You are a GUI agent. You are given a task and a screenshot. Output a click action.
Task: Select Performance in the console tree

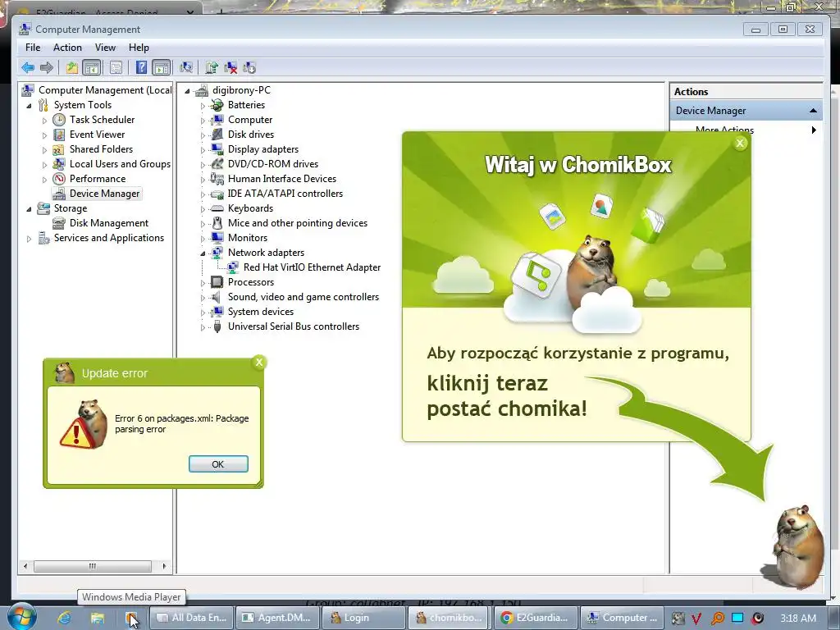click(x=98, y=178)
